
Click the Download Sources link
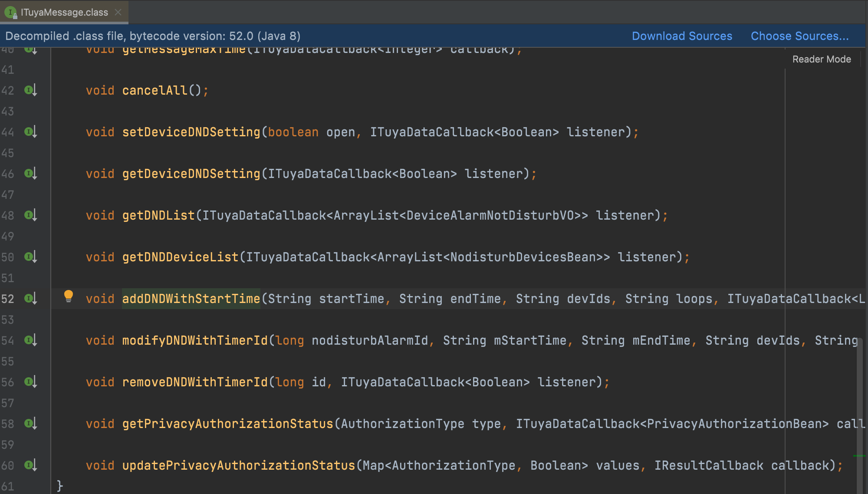coord(682,36)
